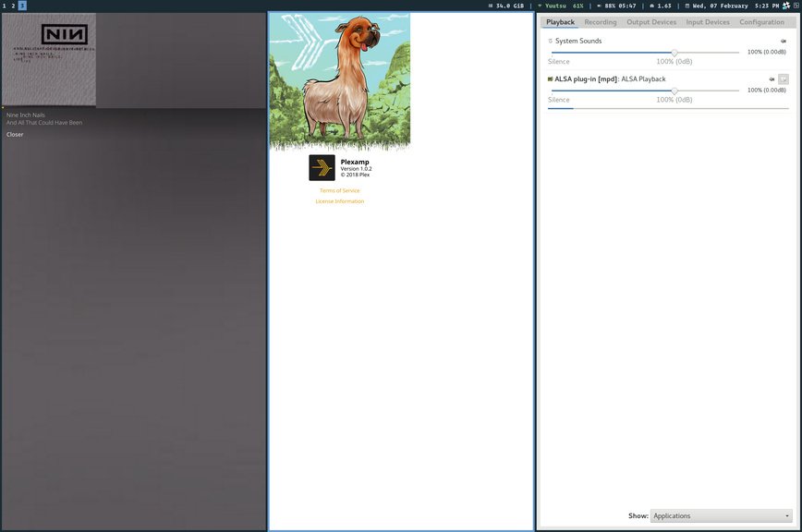Click the 'Nine Inch Nails' artist name
802x532 pixels.
26,115
